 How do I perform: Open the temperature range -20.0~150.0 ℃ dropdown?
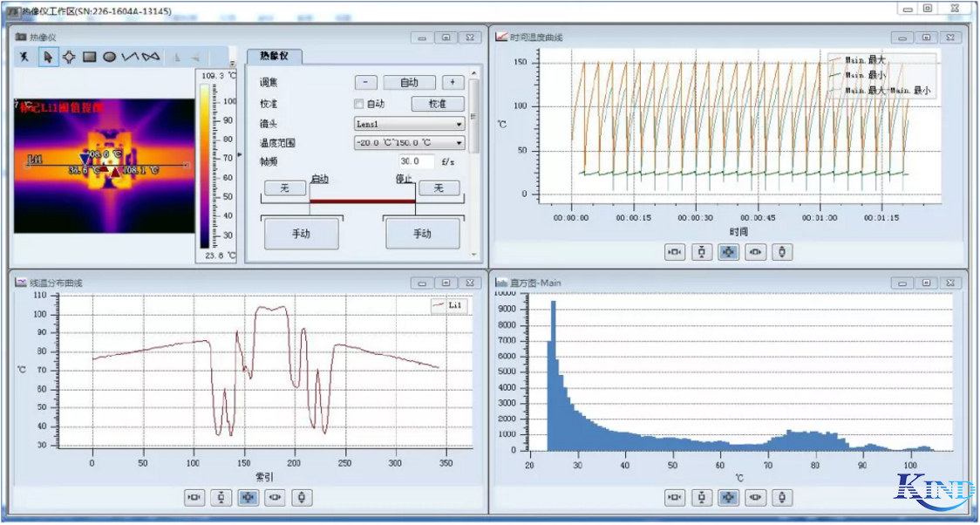[x=409, y=143]
